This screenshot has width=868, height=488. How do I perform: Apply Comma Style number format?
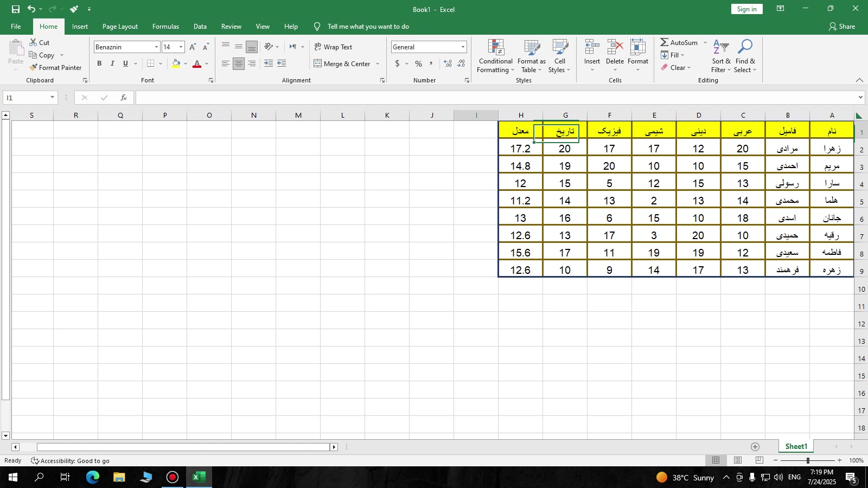(431, 63)
